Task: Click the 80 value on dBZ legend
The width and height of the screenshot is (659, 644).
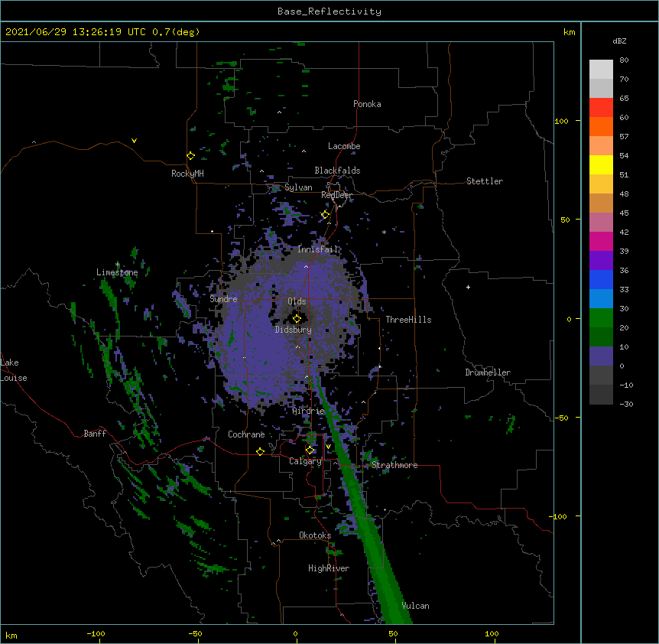Action: [624, 60]
